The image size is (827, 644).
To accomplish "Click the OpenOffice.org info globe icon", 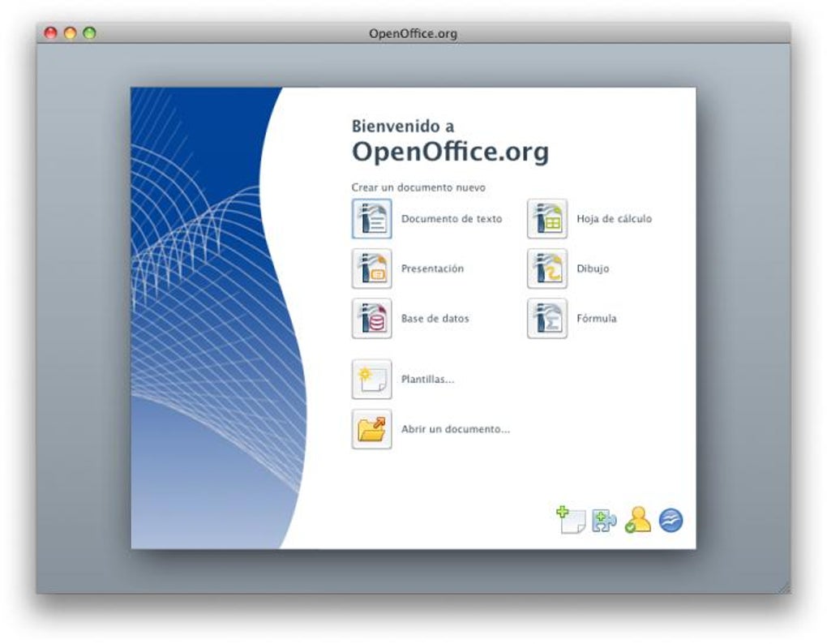I will point(671,521).
